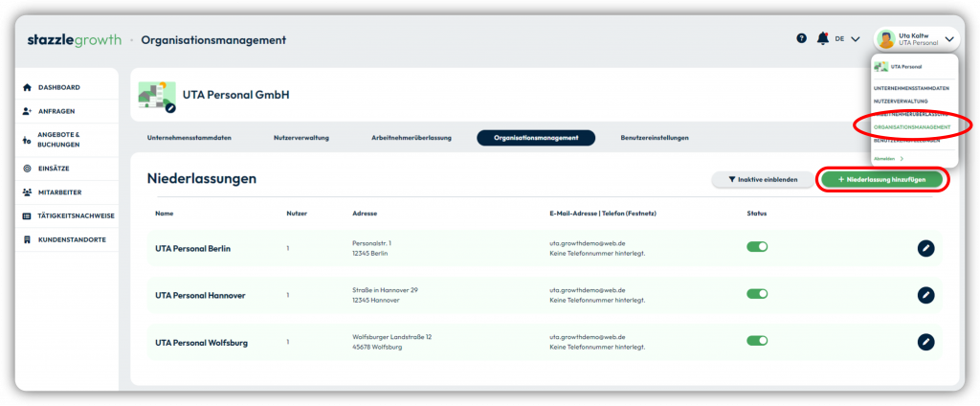Switch to the Nutzerverwaltung tab
The height and width of the screenshot is (406, 980).
(301, 138)
